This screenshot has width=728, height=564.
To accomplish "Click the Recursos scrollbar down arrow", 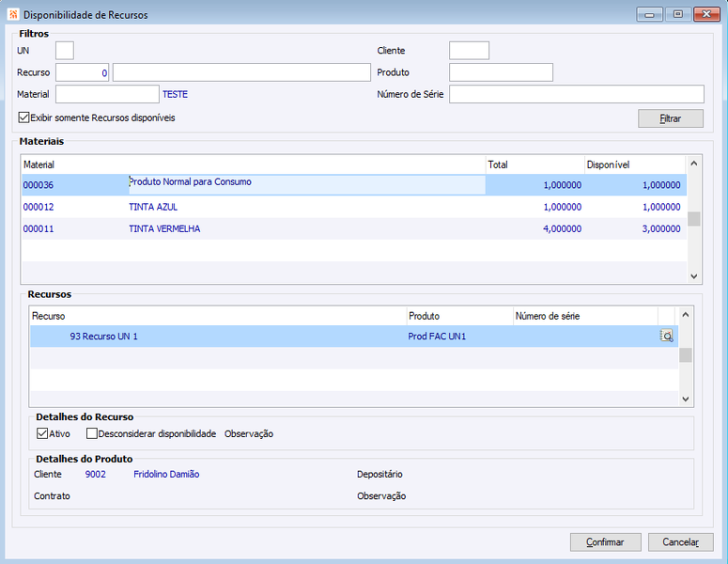I will [x=686, y=399].
